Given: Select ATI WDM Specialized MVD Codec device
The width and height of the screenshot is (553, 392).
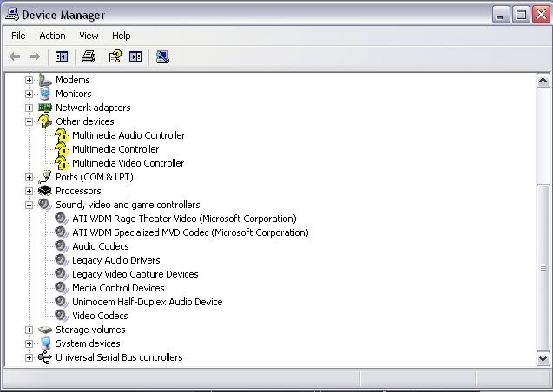Looking at the screenshot, I should (190, 232).
